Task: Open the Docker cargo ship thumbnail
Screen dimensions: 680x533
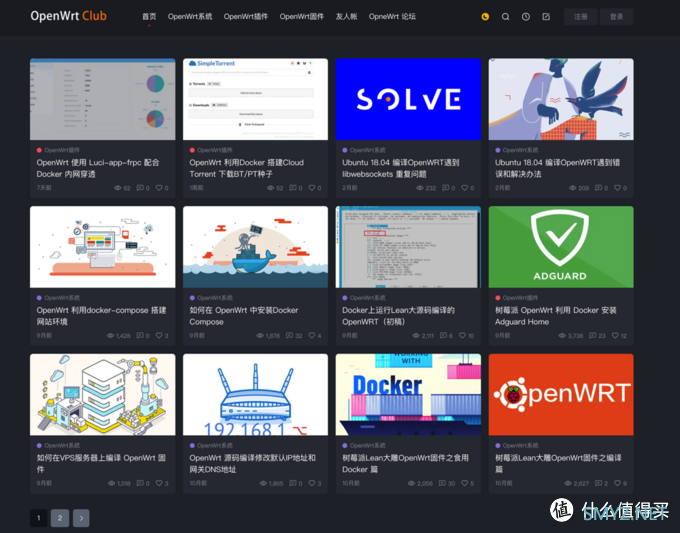Action: (409, 395)
